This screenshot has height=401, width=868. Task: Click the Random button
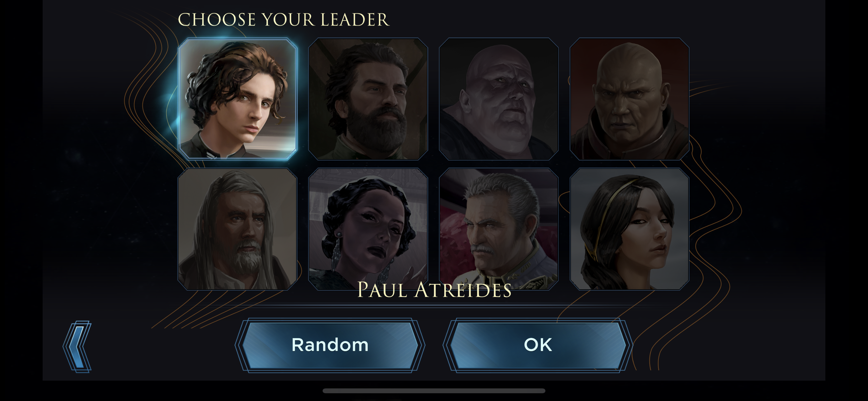330,345
